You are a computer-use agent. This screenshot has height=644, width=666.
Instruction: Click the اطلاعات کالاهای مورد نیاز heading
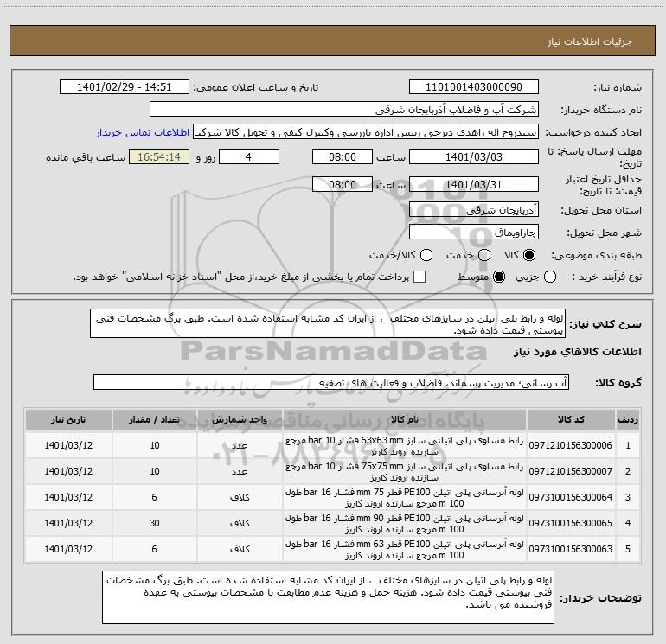578,352
